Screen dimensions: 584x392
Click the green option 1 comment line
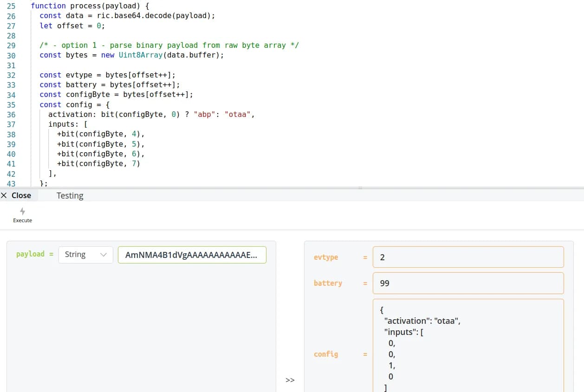[x=169, y=45]
